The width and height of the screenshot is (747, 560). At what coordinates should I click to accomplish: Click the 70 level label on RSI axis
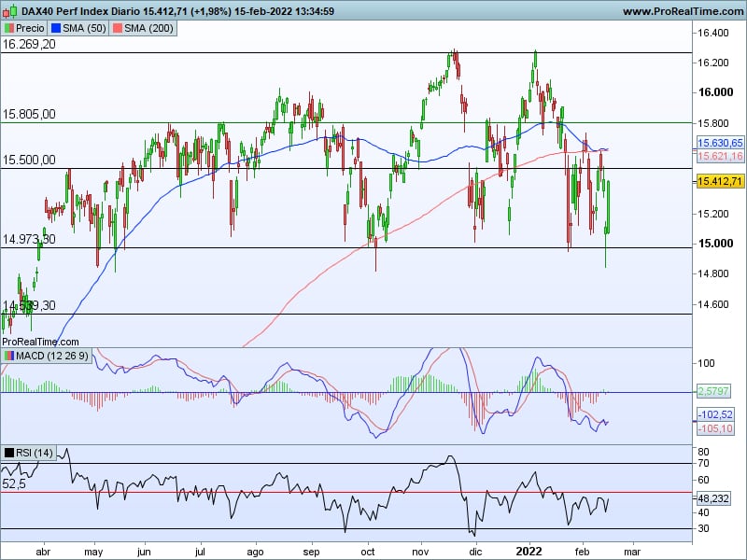pyautogui.click(x=704, y=463)
